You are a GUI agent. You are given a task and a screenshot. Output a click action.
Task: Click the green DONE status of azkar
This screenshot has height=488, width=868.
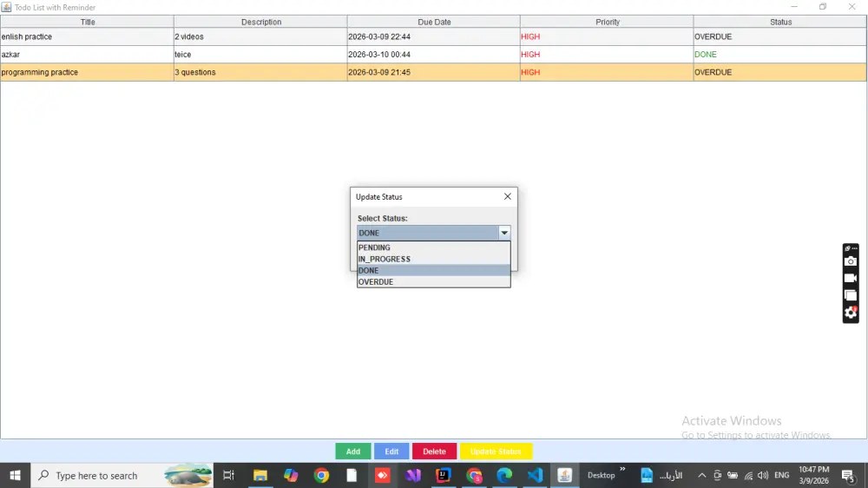(x=780, y=55)
